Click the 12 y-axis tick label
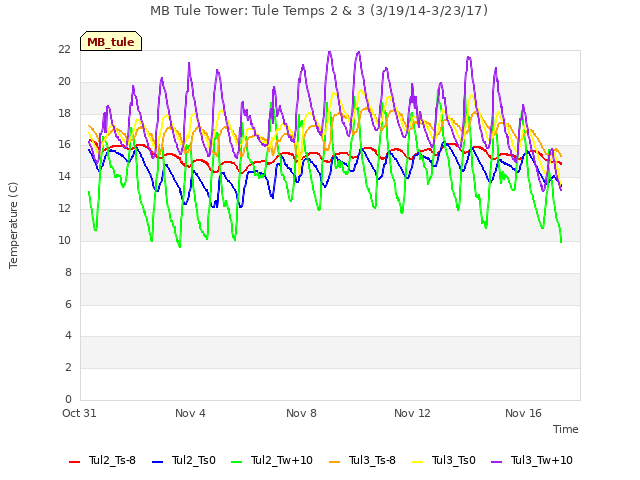 tap(64, 209)
